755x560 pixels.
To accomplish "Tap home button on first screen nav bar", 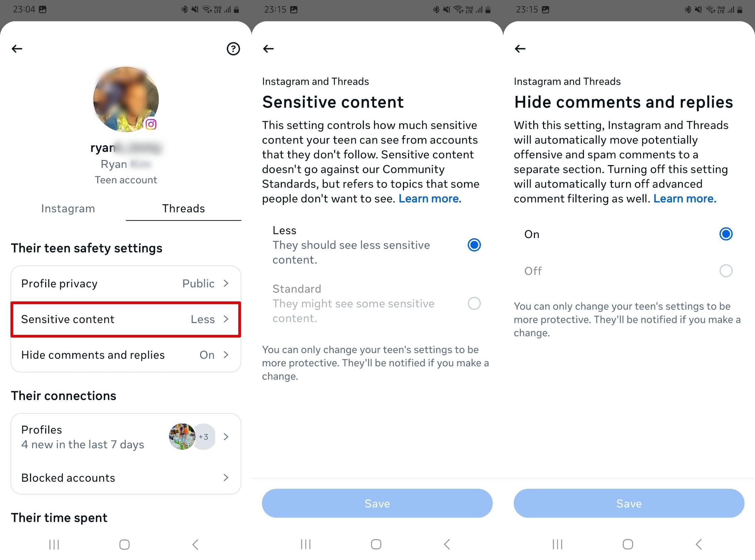I will point(124,545).
